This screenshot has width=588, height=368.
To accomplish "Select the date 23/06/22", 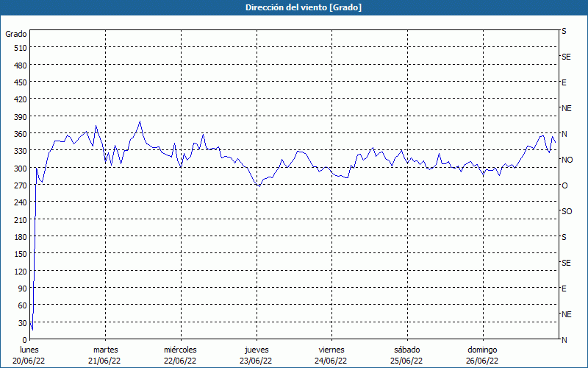I will point(256,361).
